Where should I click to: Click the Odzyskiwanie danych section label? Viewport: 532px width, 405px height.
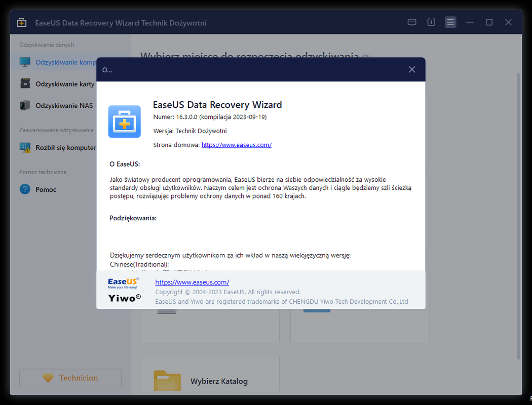coord(47,45)
